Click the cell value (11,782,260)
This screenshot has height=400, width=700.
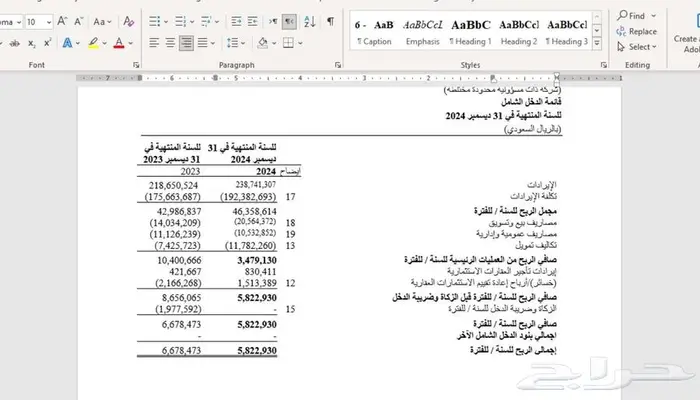(250, 246)
